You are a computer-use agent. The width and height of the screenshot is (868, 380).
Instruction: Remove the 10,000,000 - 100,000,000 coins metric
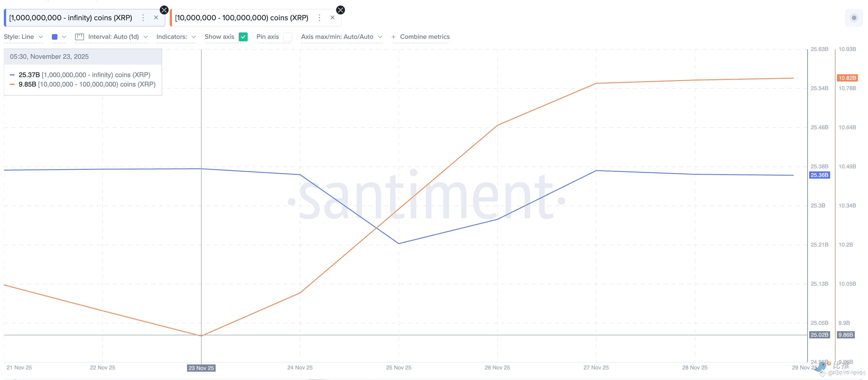point(332,17)
